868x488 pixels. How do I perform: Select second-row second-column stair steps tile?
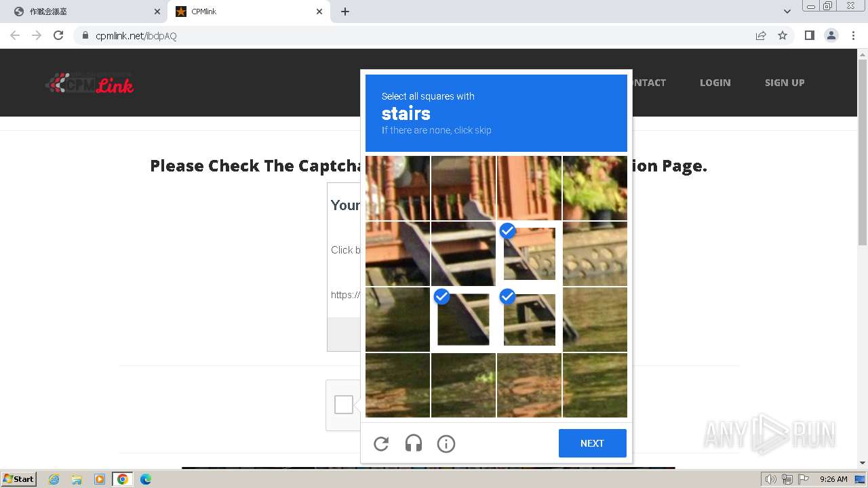point(463,254)
